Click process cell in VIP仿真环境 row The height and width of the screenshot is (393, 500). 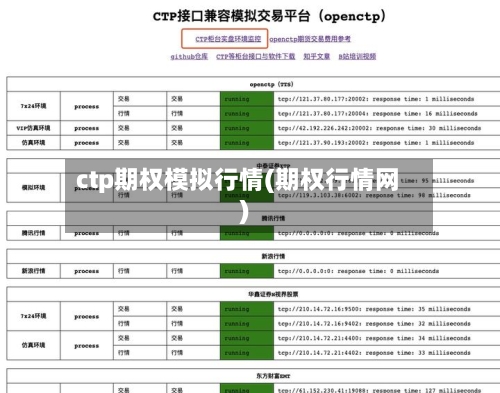tap(87, 128)
